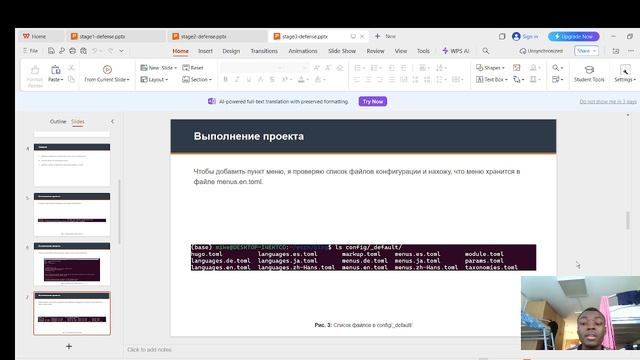Click Try Now for AI translation
The image size is (640, 360).
(x=373, y=101)
